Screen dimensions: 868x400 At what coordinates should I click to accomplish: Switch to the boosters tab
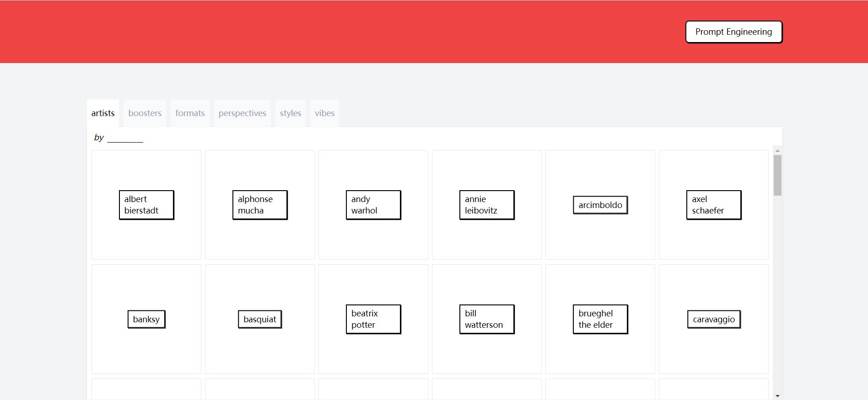pos(145,113)
